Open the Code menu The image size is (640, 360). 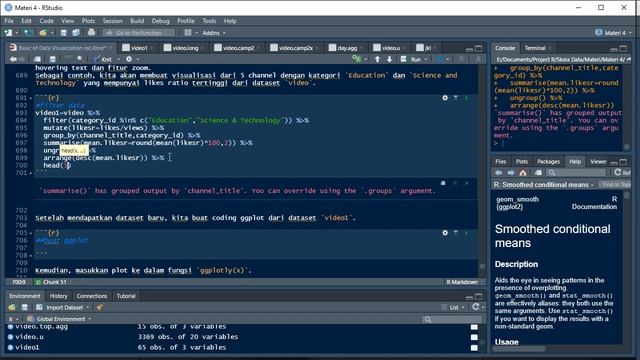(46, 21)
